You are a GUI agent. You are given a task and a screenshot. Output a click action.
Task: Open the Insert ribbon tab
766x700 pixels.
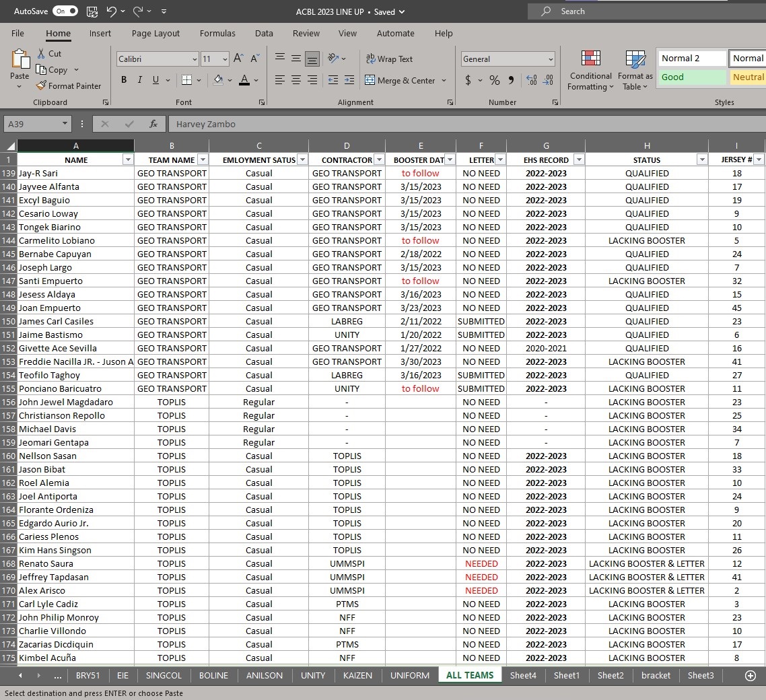100,33
